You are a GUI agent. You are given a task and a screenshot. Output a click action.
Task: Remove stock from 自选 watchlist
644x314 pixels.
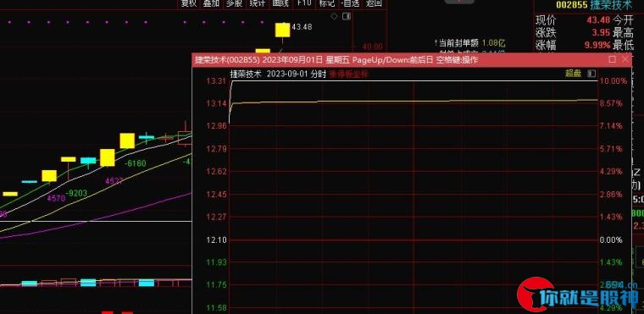pyautogui.click(x=350, y=3)
